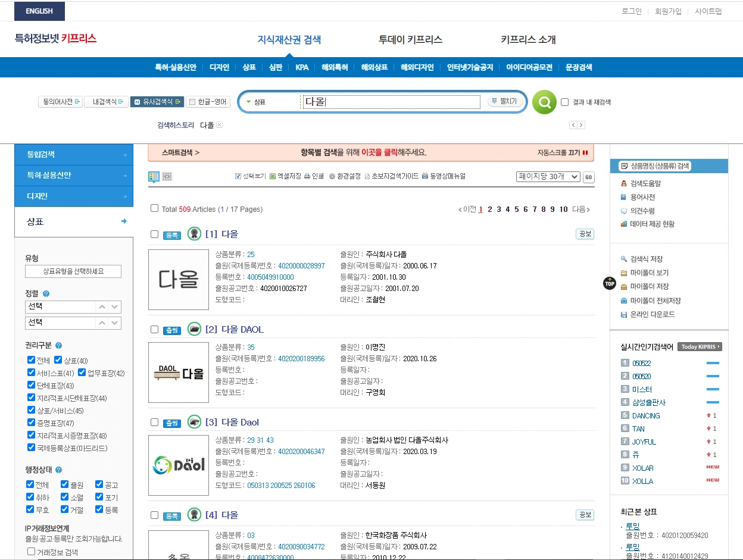The image size is (743, 560).
Task: Select 해외특허 in blue menu bar
Action: click(x=335, y=67)
